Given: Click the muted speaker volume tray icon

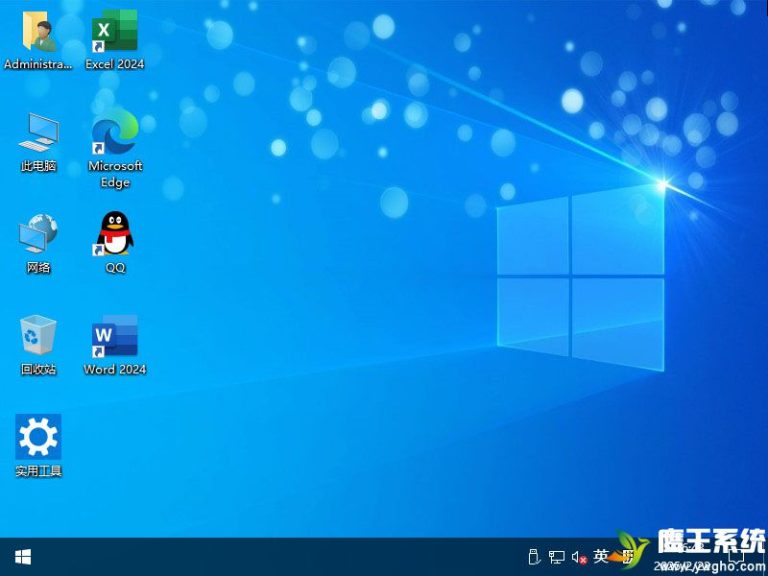Looking at the screenshot, I should pos(579,557).
